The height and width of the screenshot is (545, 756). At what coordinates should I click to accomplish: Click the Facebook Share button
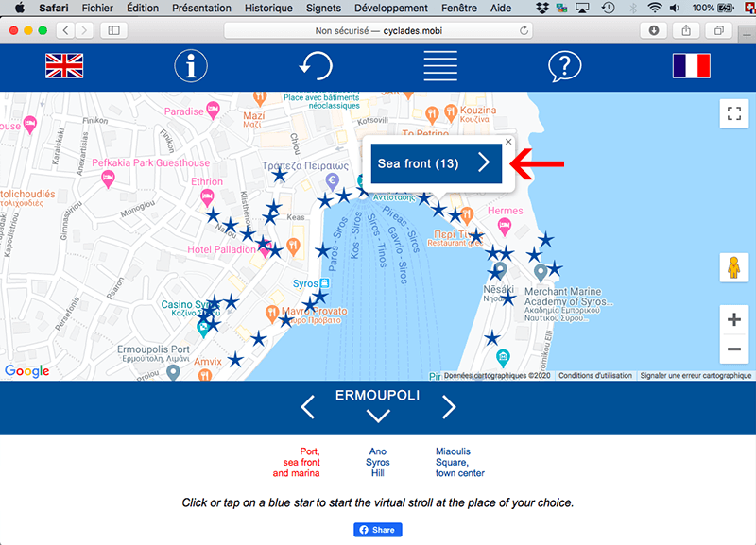tap(377, 530)
